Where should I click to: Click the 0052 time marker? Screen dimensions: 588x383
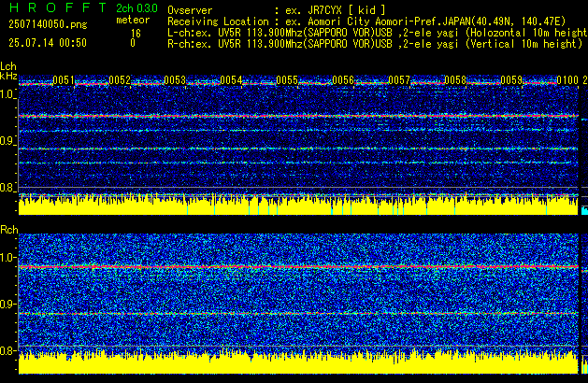coord(120,80)
